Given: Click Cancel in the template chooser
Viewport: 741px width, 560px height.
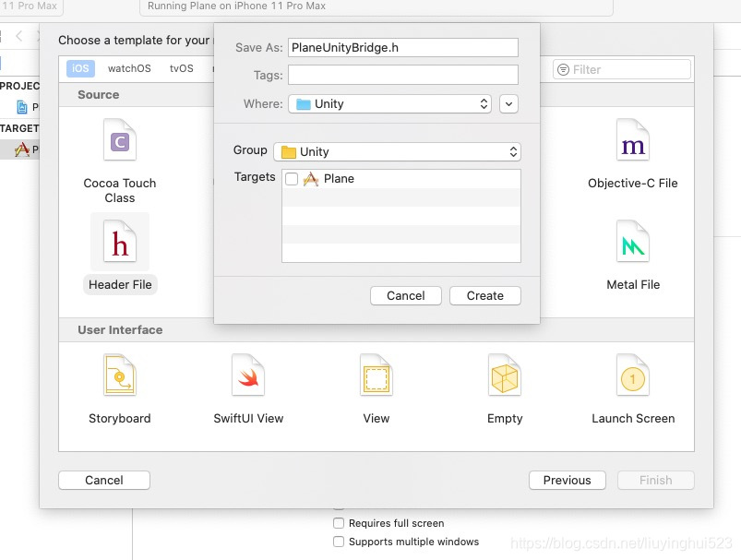Looking at the screenshot, I should (x=104, y=480).
